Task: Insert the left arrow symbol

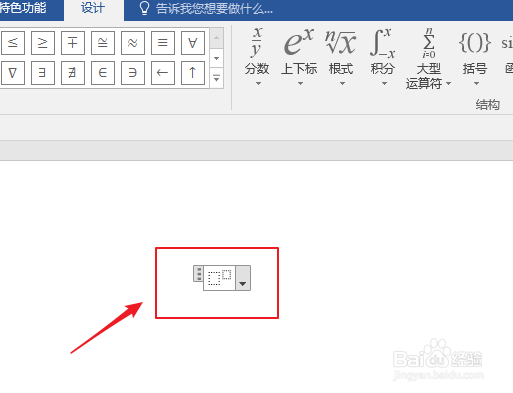Action: click(163, 73)
